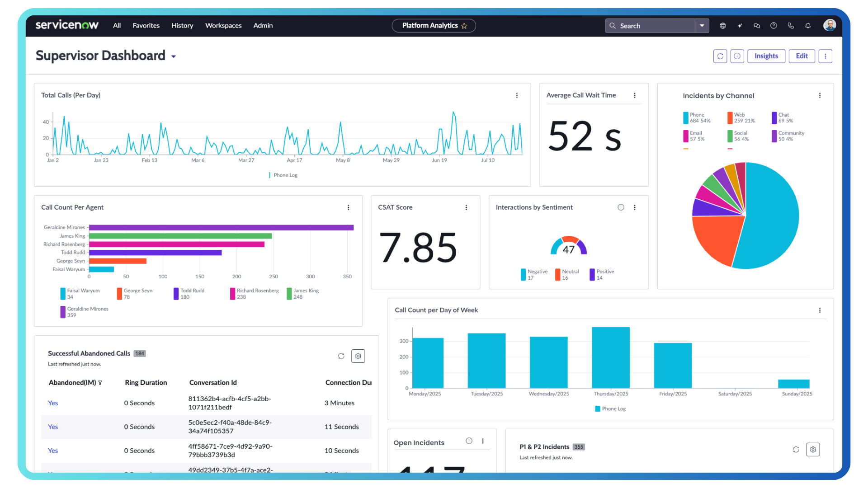Expand the Supervisor Dashboard title dropdown
868x488 pixels.
coord(174,56)
